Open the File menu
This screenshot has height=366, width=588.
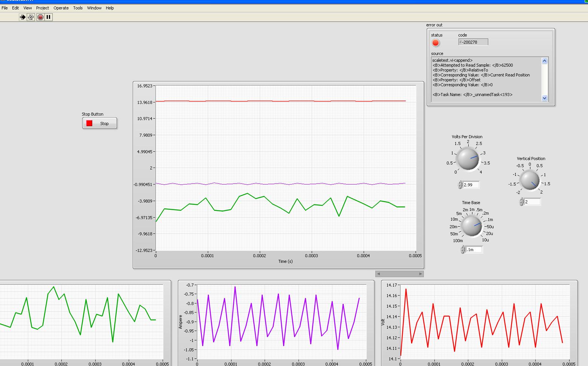tap(5, 8)
